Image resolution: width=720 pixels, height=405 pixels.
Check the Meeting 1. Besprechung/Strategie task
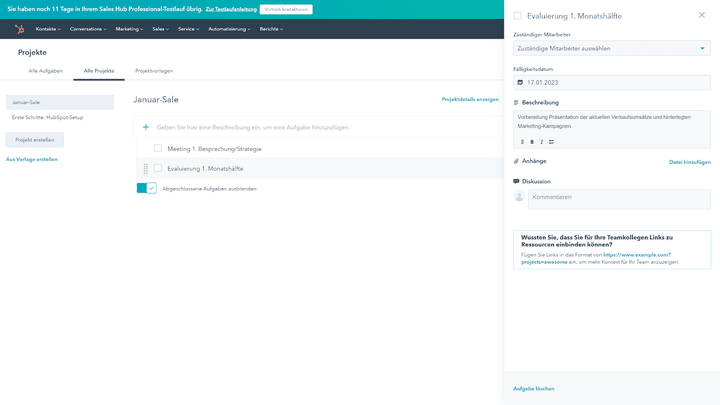[158, 148]
